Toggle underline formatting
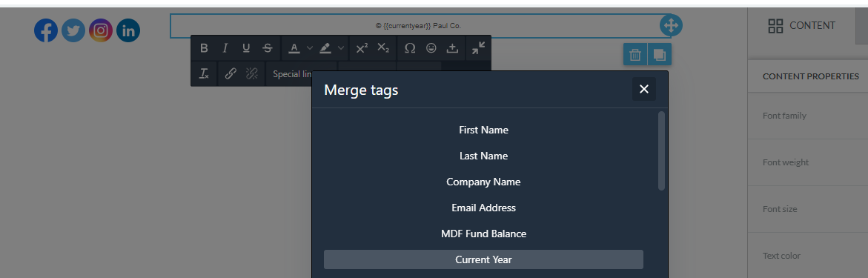Screen dimensions: 868x278 coord(246,48)
